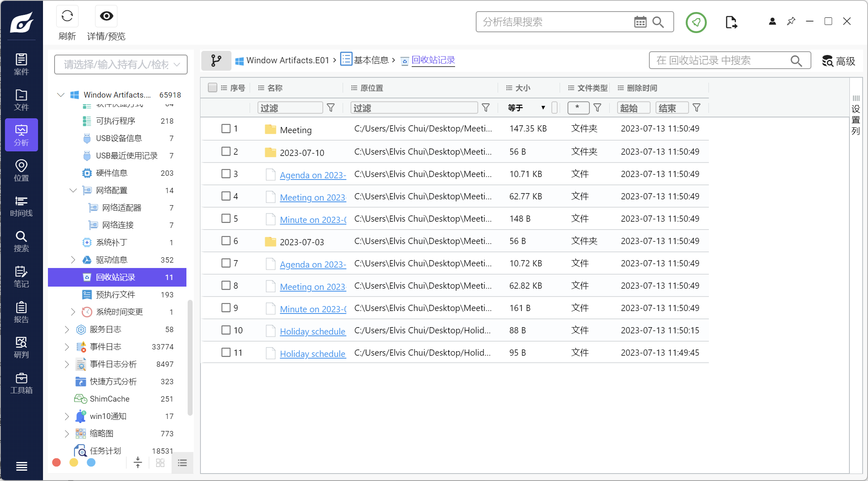Click the filter funnel for 文件类型 column

coord(597,108)
